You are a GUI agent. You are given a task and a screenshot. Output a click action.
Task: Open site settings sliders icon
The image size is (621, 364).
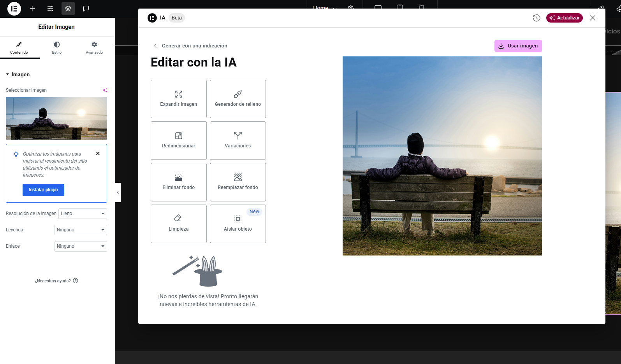[x=50, y=9]
